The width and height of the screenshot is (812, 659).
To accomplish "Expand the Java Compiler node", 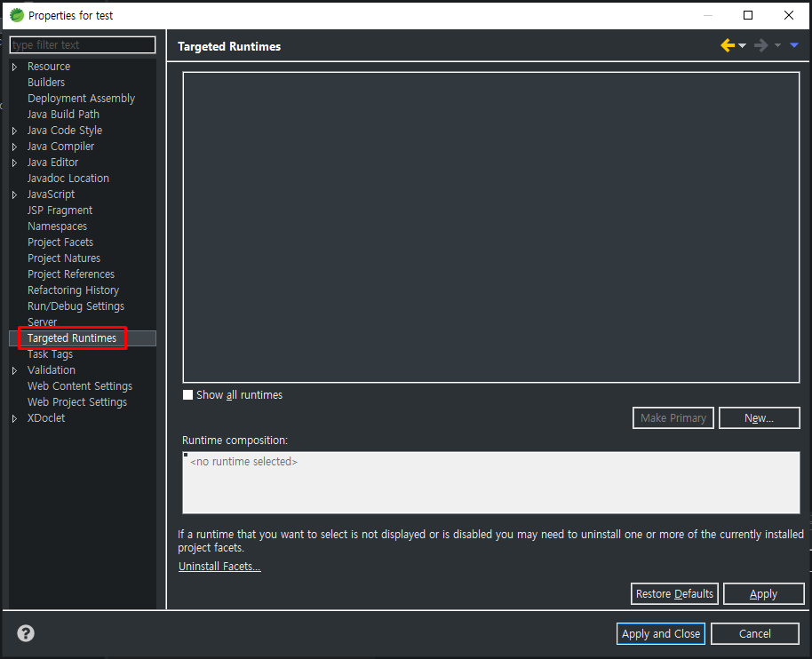I will [x=14, y=147].
